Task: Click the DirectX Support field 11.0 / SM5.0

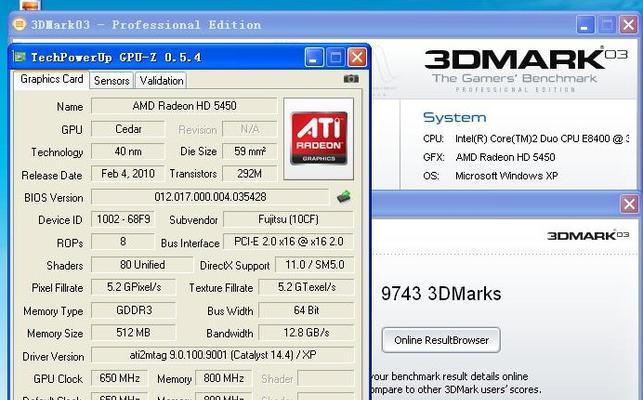Action: (315, 265)
